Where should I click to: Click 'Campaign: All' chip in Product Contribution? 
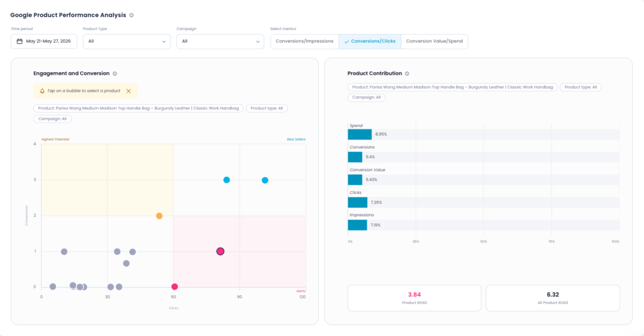[367, 97]
